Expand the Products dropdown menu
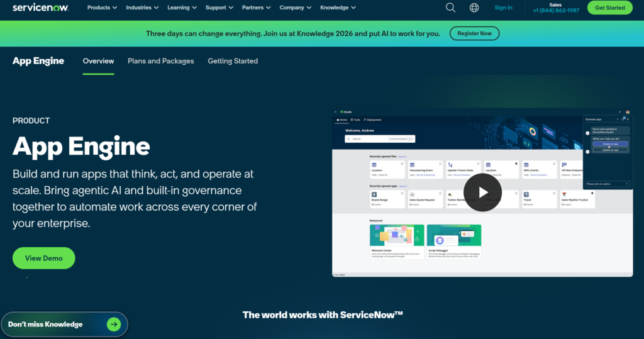This screenshot has height=339, width=644. tap(103, 8)
